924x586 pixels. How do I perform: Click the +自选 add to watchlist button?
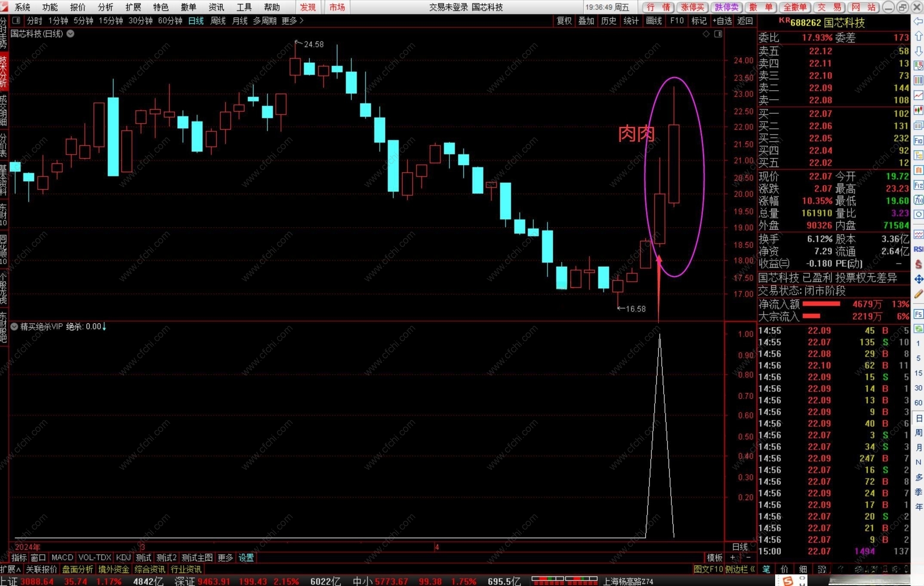coord(722,20)
